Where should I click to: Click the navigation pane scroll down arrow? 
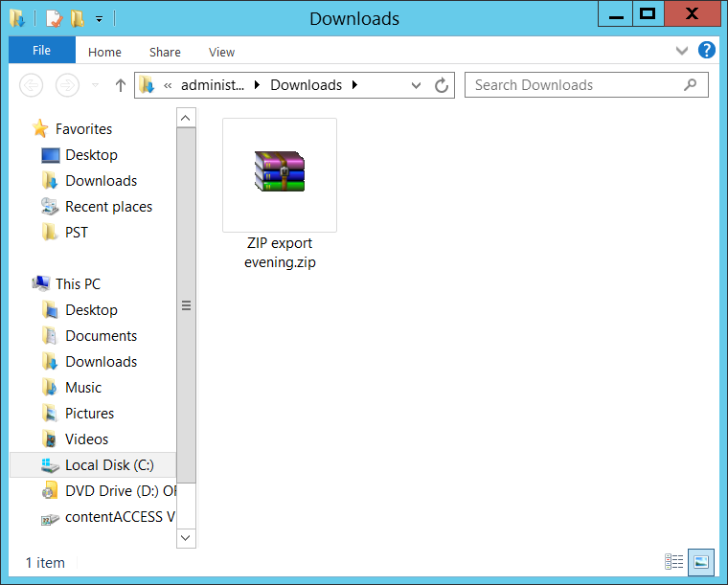click(186, 539)
